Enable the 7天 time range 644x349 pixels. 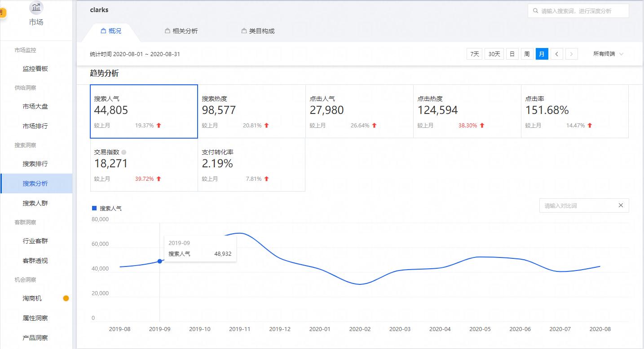pyautogui.click(x=474, y=54)
